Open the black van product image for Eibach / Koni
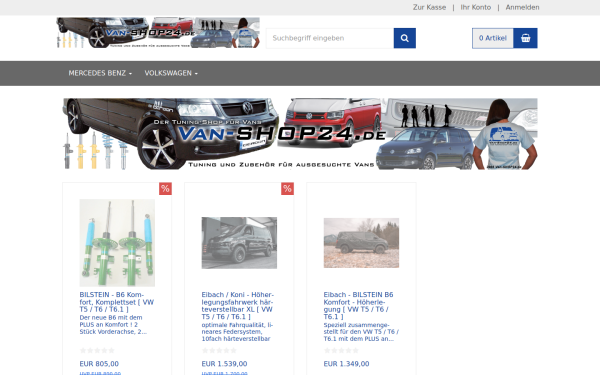The height and width of the screenshot is (375, 600). point(239,243)
